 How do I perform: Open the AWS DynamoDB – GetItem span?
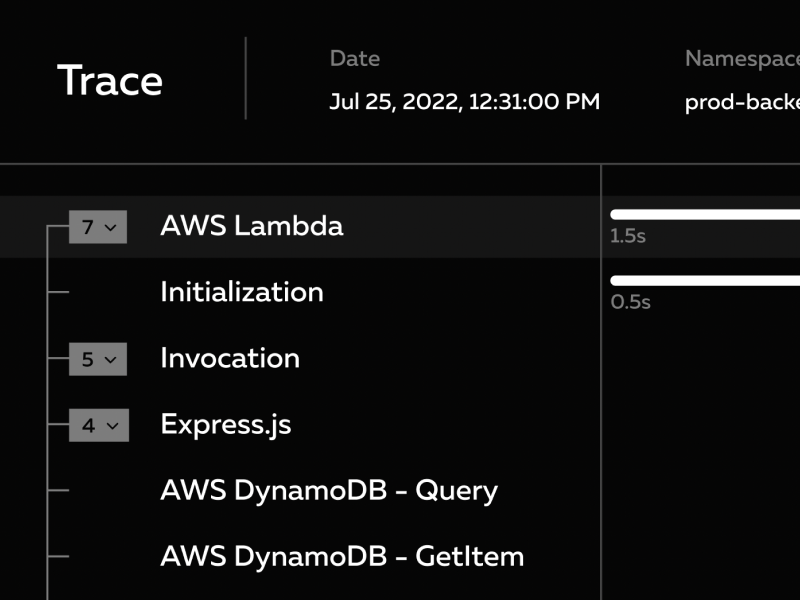coord(341,556)
